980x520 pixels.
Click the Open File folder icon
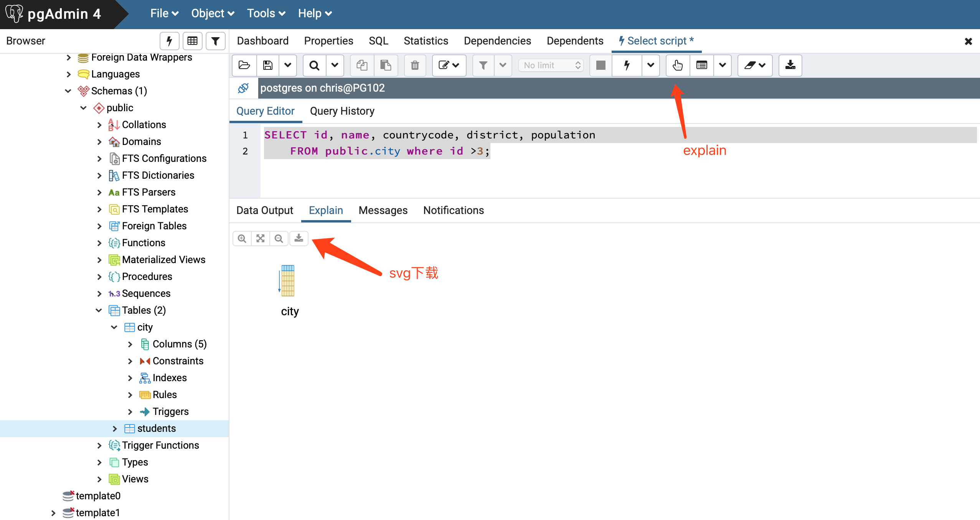(x=244, y=65)
